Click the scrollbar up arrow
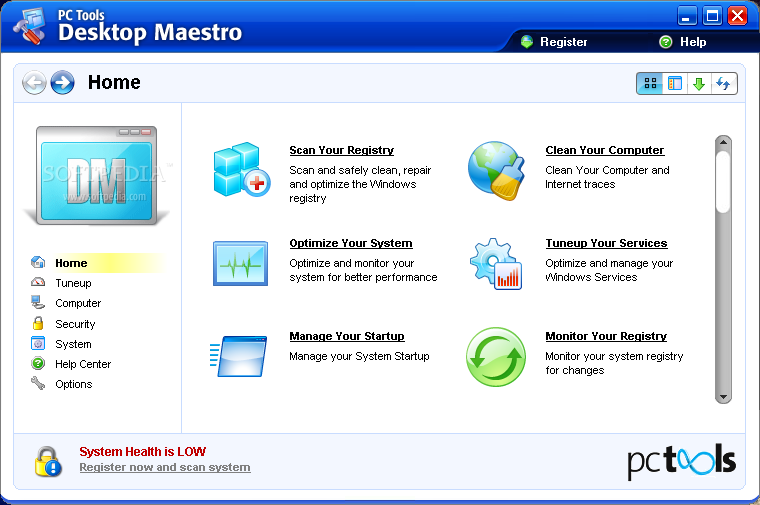 723,142
